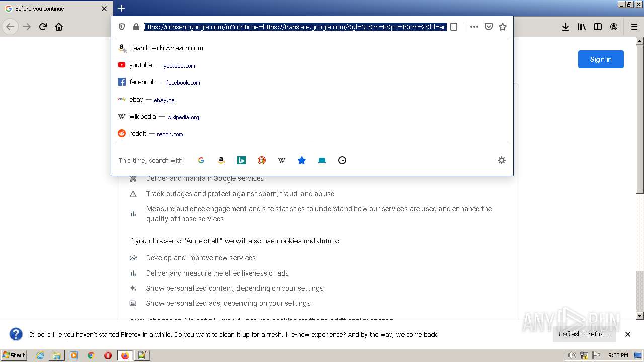
Task: Click the Refresh Firefox button
Action: (584, 334)
